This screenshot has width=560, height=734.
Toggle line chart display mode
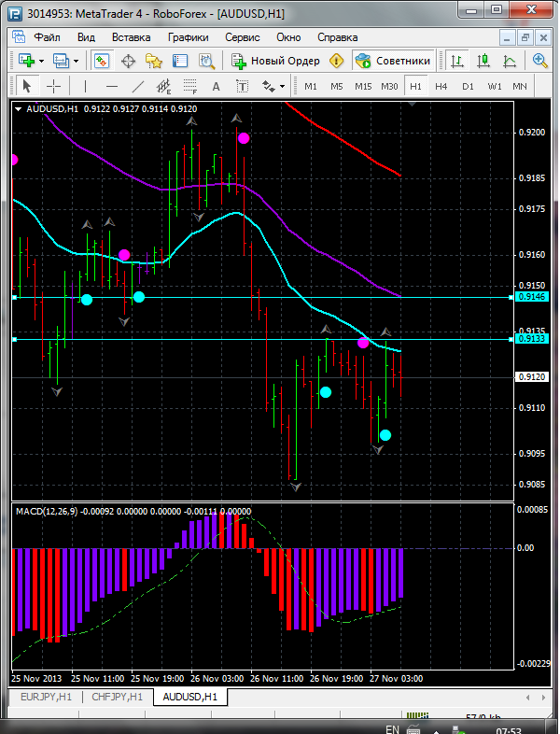[510, 61]
